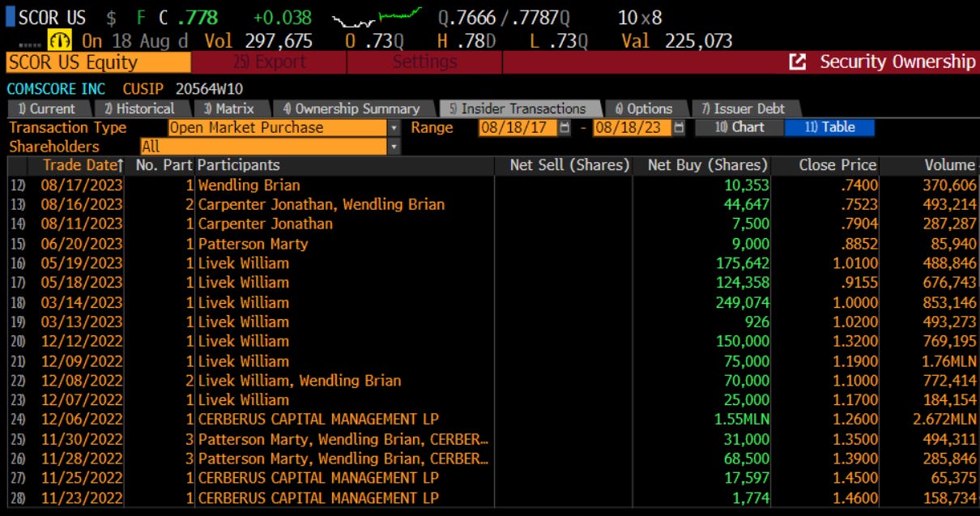
Task: Open the Matrix tab
Action: pyautogui.click(x=230, y=109)
